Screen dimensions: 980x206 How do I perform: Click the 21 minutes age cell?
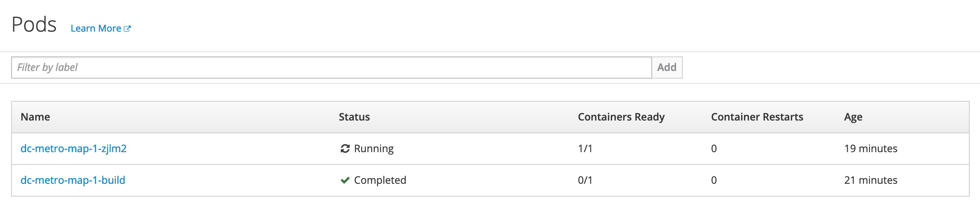coord(871,180)
